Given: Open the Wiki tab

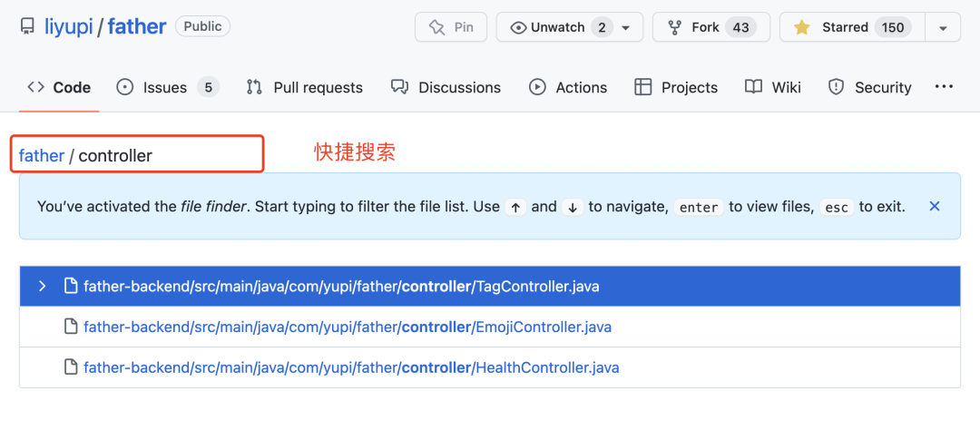Looking at the screenshot, I should (773, 87).
